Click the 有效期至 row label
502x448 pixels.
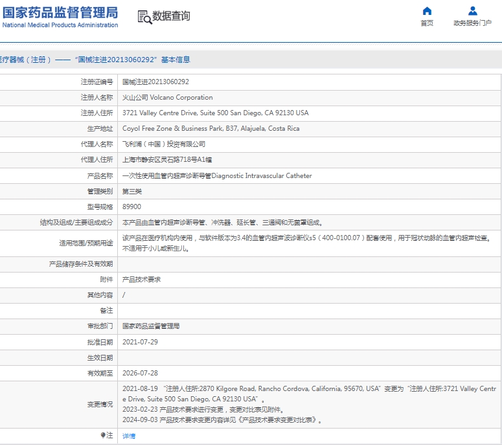[100, 373]
